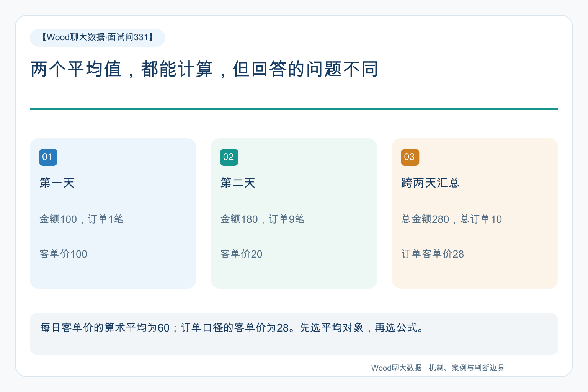Click the summary sentence starting 每日客单价的算术平均为60
This screenshot has height=392, width=588.
(233, 328)
